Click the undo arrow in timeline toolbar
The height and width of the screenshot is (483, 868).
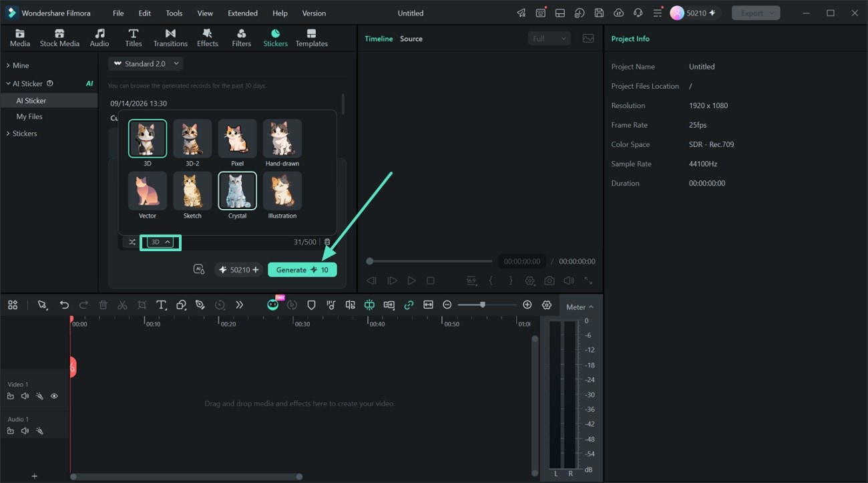coord(64,305)
